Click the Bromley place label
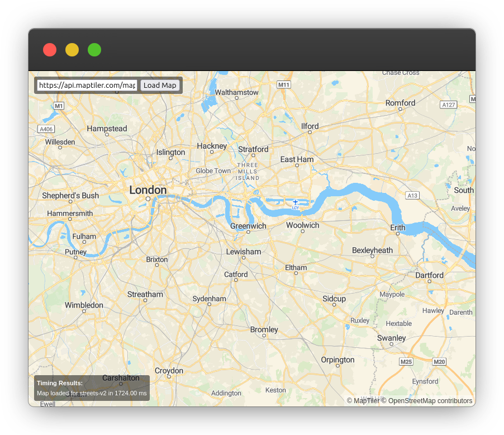This screenshot has height=435, width=504. point(264,329)
